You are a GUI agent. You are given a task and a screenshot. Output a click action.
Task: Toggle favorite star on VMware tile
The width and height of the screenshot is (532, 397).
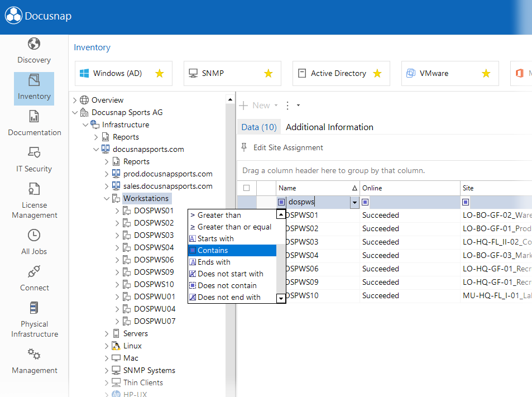486,73
